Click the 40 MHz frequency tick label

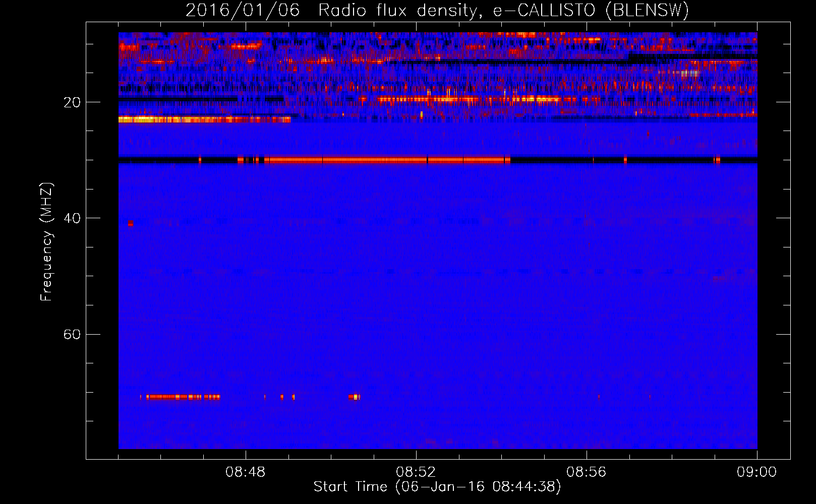point(72,218)
